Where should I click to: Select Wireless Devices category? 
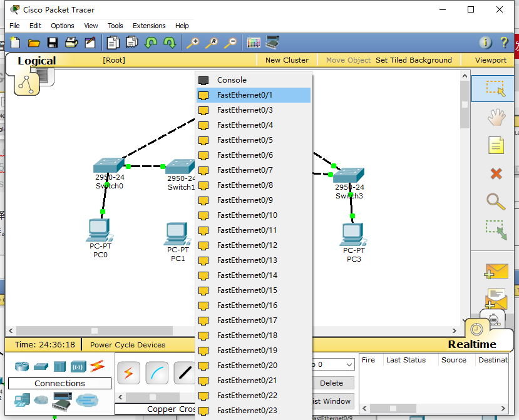pos(78,367)
